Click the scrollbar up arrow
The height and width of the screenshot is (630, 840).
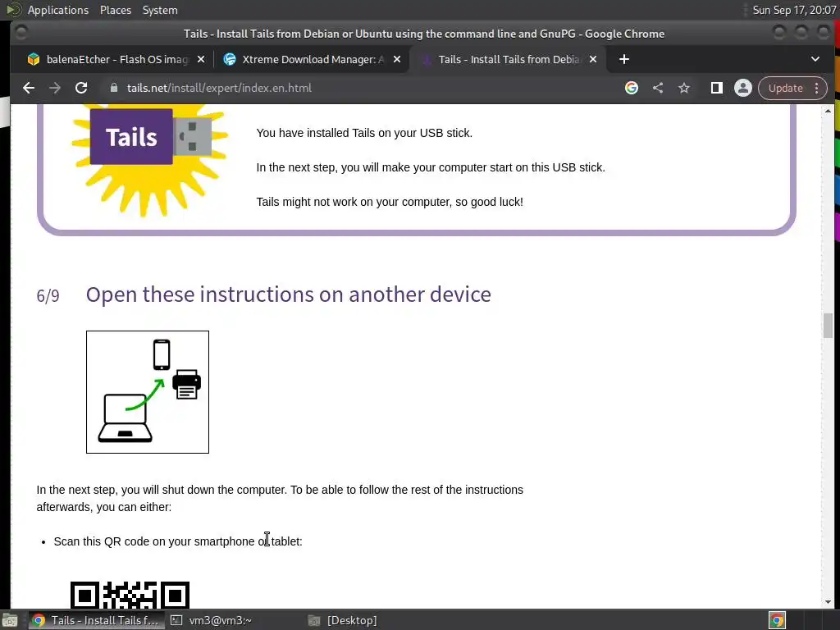pos(829,111)
